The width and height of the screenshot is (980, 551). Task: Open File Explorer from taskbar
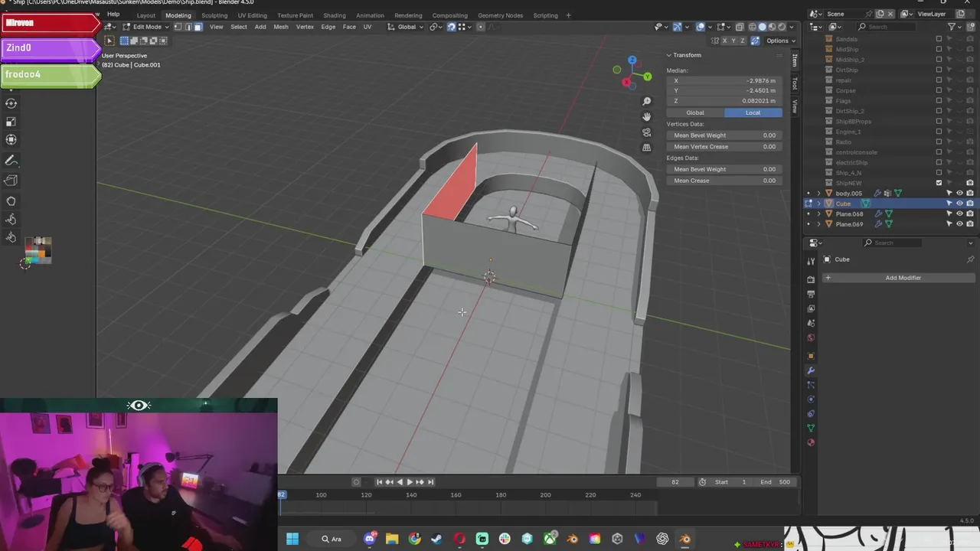[392, 539]
